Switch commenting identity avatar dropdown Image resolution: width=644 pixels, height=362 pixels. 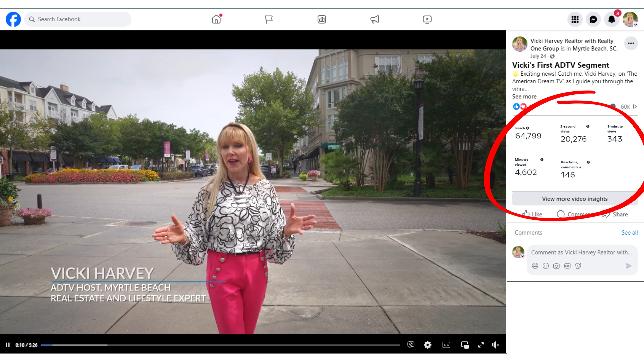[x=518, y=252]
